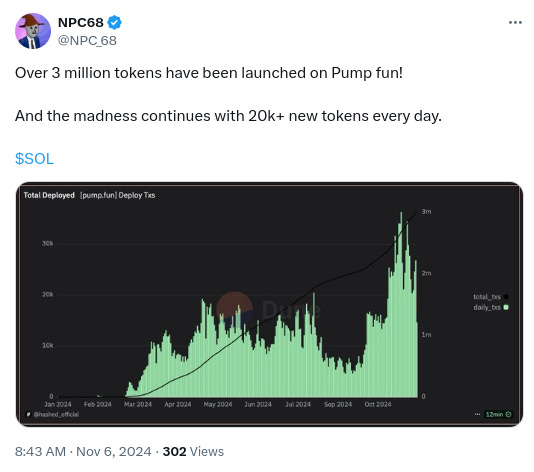Open the @NPC_68 handle link
Screen dimensions: 534x472
click(x=87, y=41)
